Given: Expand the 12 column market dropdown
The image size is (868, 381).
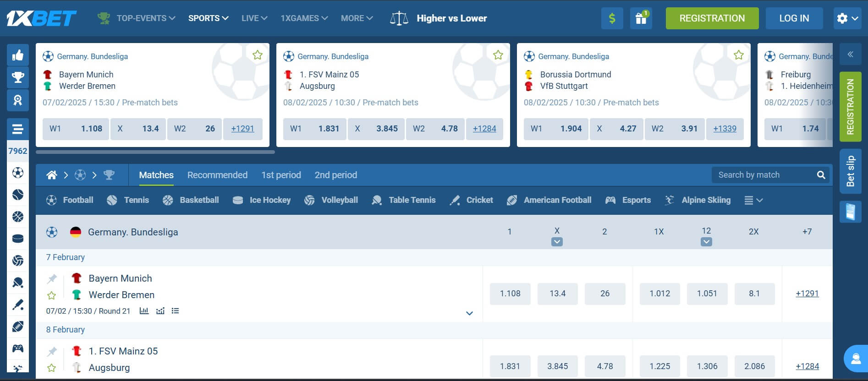Looking at the screenshot, I should pyautogui.click(x=706, y=242).
